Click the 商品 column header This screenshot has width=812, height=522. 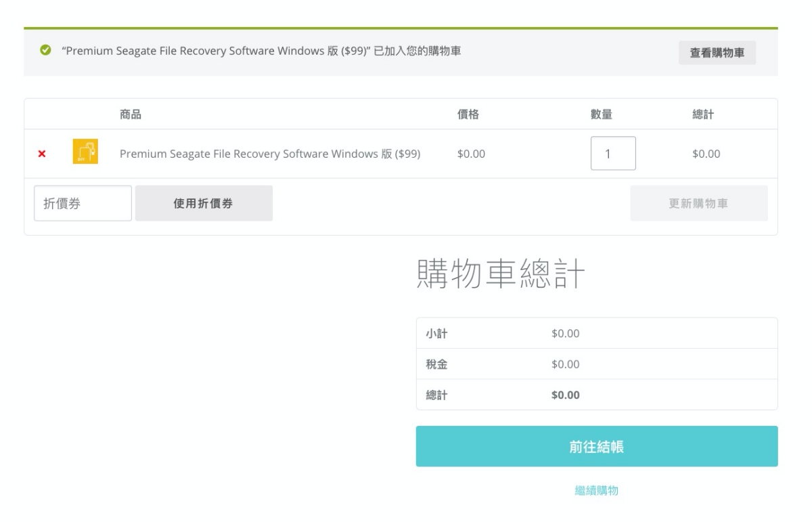click(x=131, y=114)
